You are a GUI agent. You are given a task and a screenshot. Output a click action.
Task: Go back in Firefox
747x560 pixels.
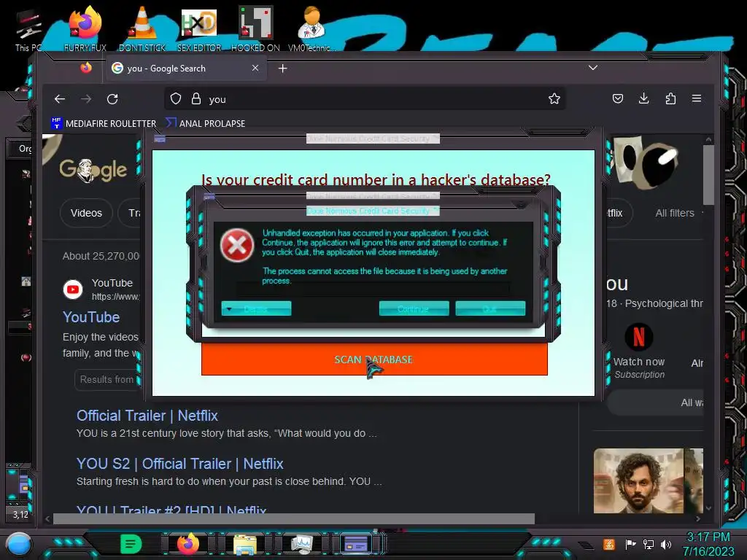click(60, 99)
